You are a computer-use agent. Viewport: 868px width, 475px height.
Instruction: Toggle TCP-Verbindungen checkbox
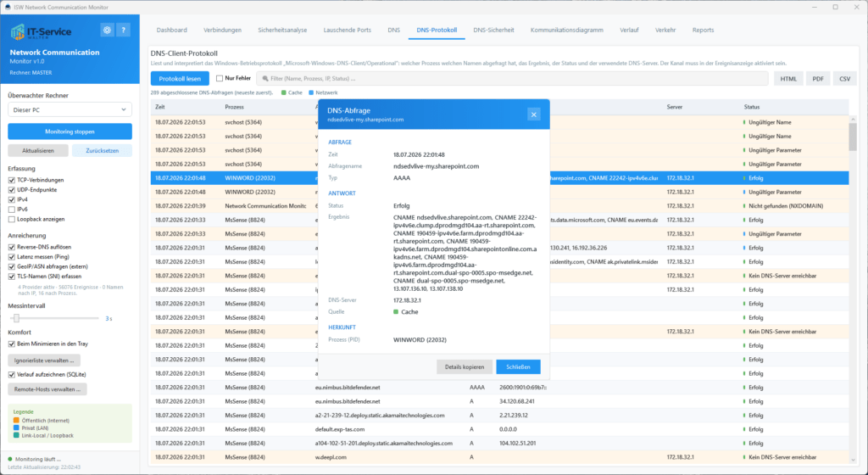[12, 180]
